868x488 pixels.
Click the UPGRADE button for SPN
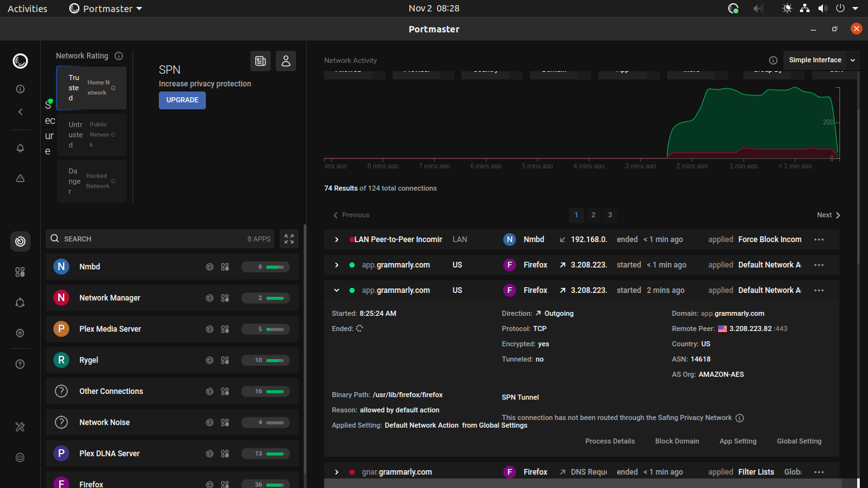[x=182, y=100]
